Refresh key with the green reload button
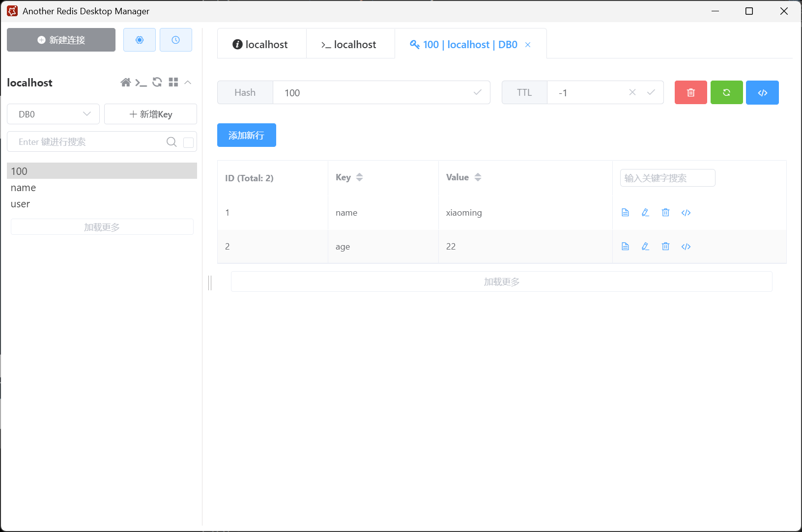Image resolution: width=802 pixels, height=532 pixels. click(726, 93)
